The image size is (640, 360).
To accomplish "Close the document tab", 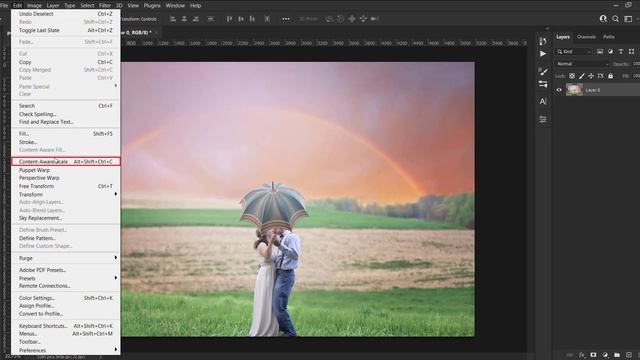I will click(157, 32).
